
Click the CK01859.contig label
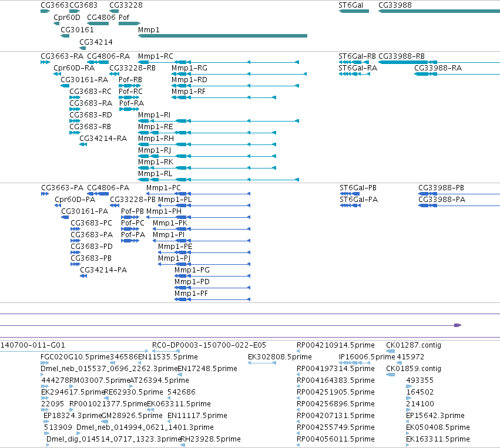tap(414, 369)
